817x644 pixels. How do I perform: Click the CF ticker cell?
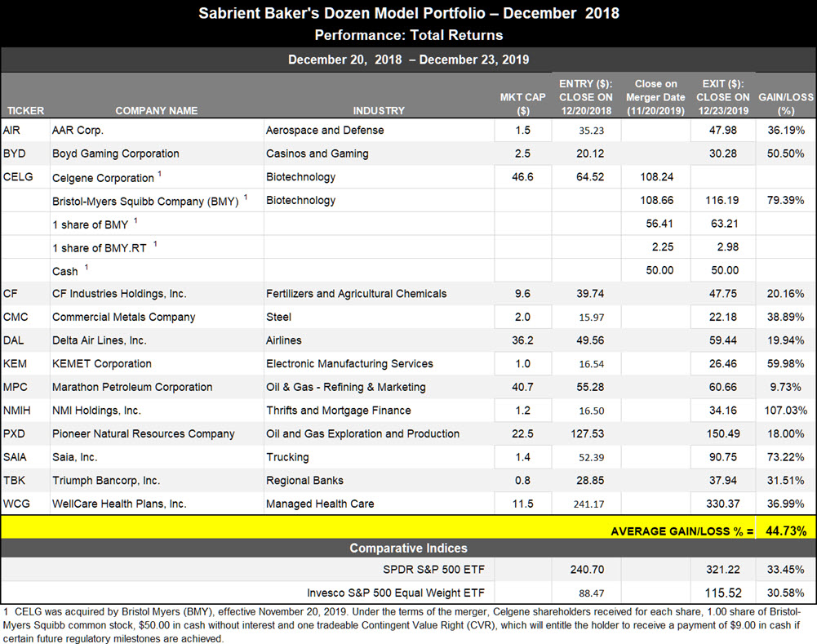[10, 294]
